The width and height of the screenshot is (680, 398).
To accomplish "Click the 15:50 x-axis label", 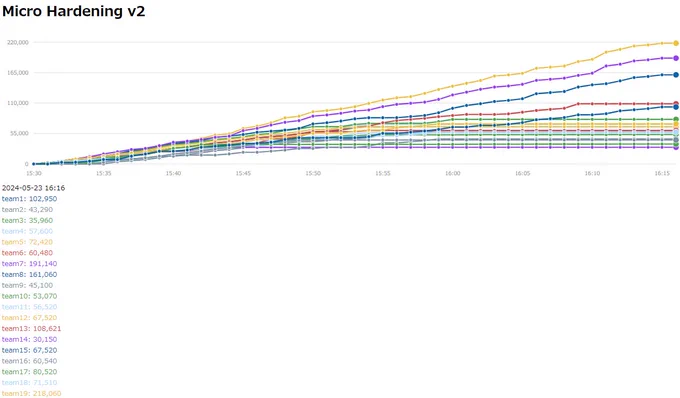I will pos(313,173).
